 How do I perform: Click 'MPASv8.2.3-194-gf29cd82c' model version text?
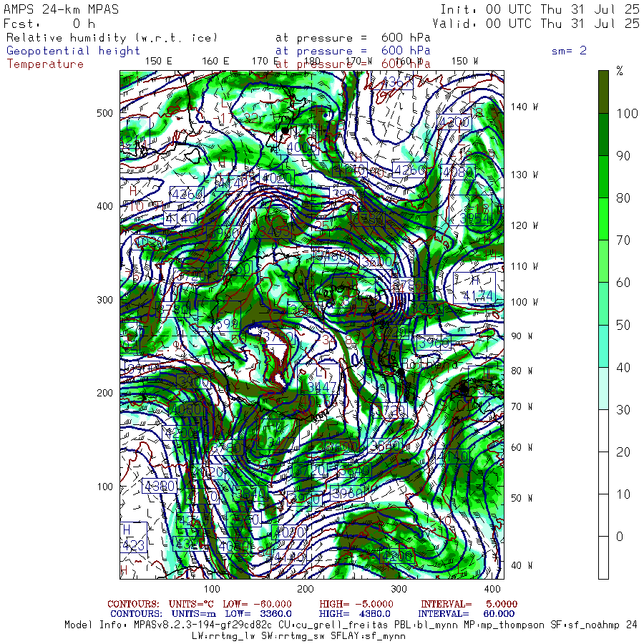(x=203, y=625)
